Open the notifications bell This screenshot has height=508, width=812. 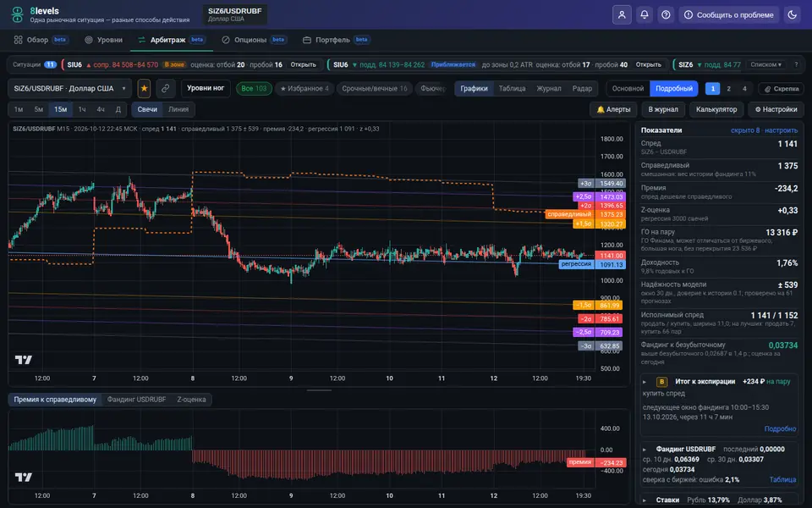point(645,14)
